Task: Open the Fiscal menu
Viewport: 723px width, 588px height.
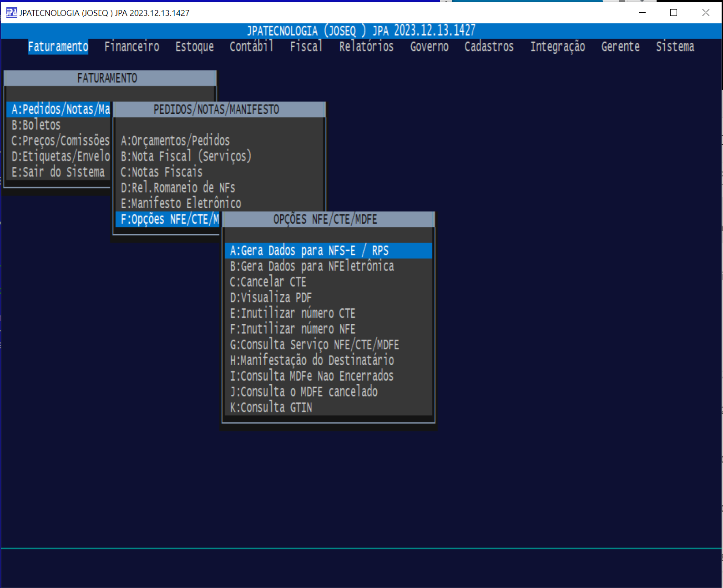Action: [x=306, y=47]
